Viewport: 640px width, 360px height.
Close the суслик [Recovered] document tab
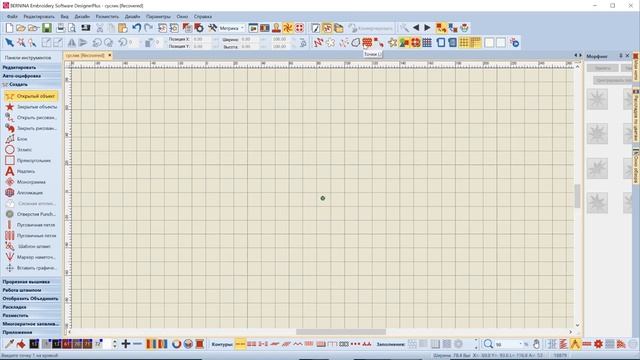click(109, 56)
